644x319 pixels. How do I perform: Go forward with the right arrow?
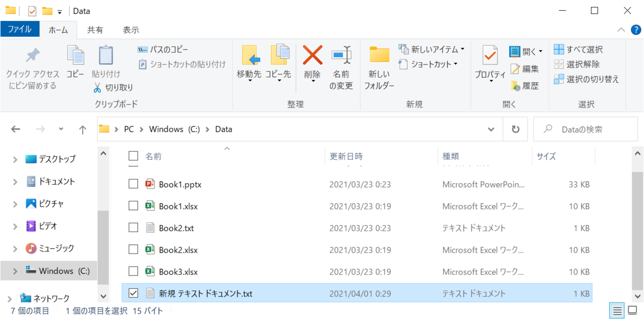click(40, 129)
